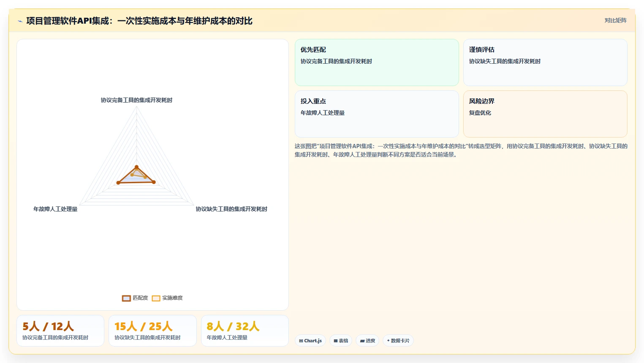Open the 风险边界 card
The image size is (644, 363).
point(545,114)
